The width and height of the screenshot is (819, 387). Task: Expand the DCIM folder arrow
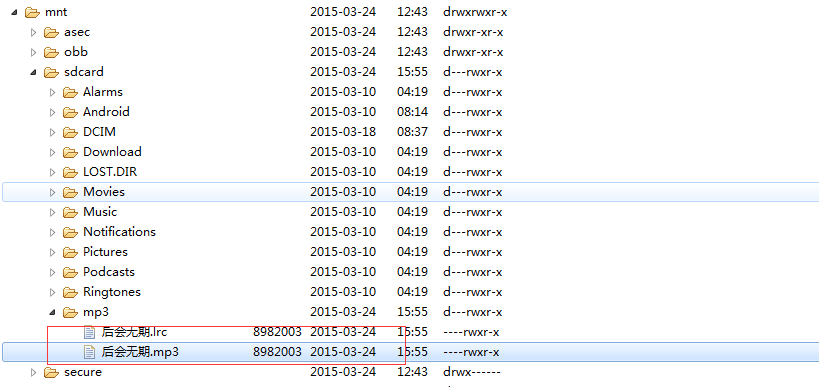52,132
